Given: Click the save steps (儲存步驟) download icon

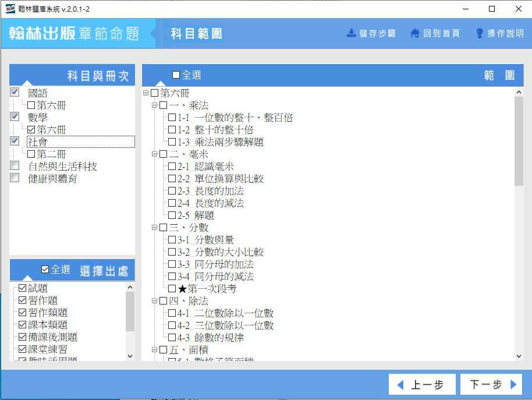Looking at the screenshot, I should (352, 33).
